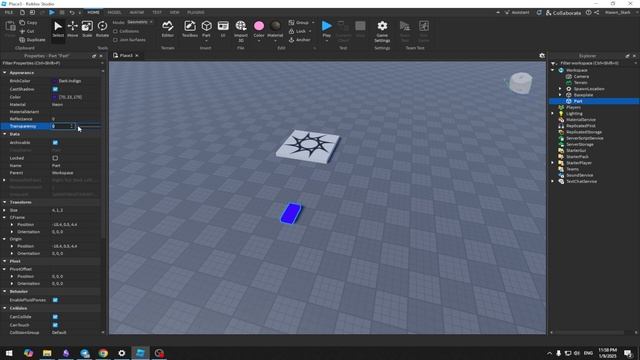Image resolution: width=640 pixels, height=360 pixels.
Task: Cut the selection
Action: pos(27,31)
